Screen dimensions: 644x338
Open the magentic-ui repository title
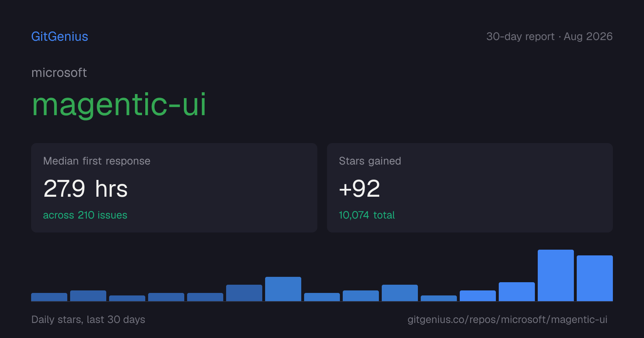coord(119,104)
